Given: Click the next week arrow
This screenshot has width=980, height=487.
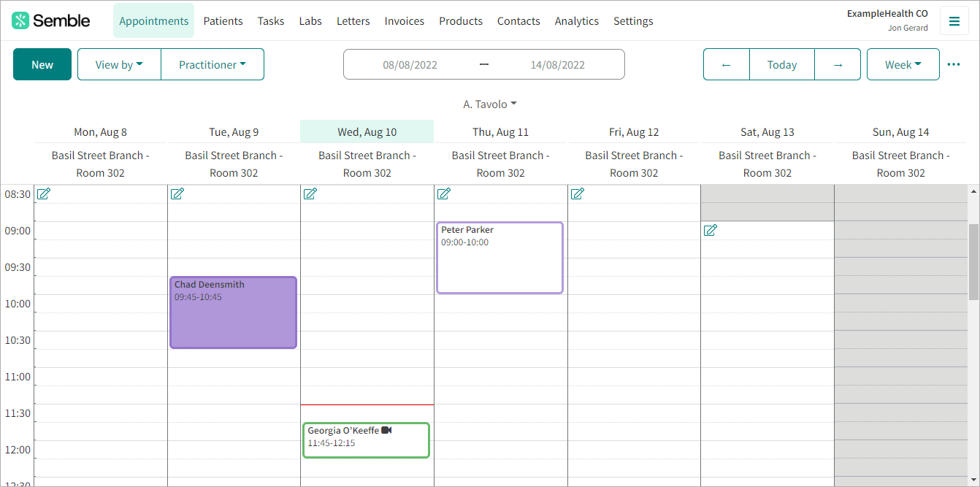Looking at the screenshot, I should click(838, 64).
